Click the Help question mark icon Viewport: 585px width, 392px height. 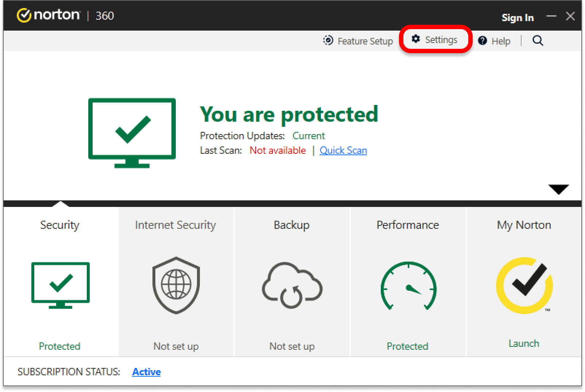click(483, 41)
